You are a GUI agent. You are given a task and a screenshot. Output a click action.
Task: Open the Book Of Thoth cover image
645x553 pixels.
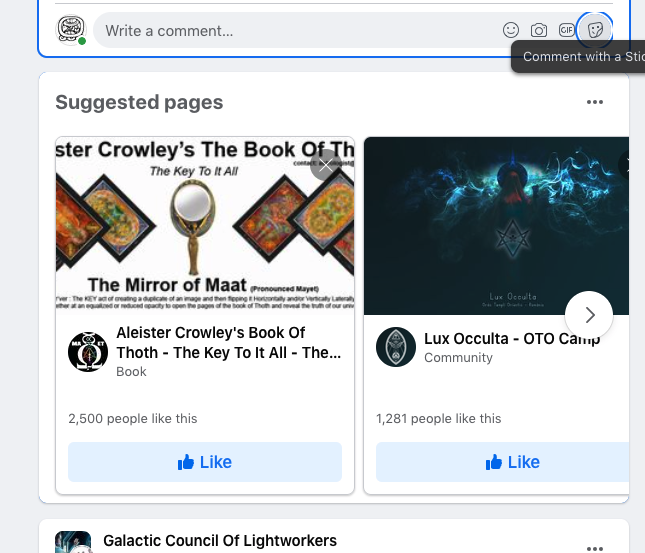205,225
